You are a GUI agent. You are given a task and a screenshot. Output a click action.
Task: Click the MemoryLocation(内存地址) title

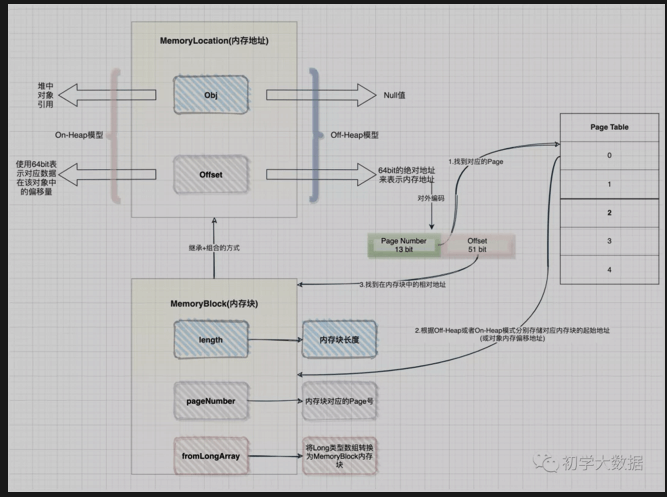214,41
